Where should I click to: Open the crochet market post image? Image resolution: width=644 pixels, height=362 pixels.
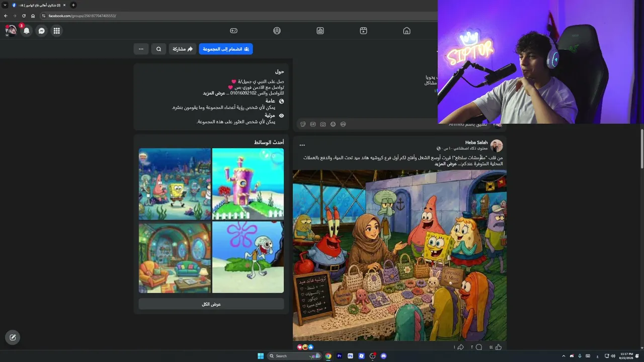(399, 255)
